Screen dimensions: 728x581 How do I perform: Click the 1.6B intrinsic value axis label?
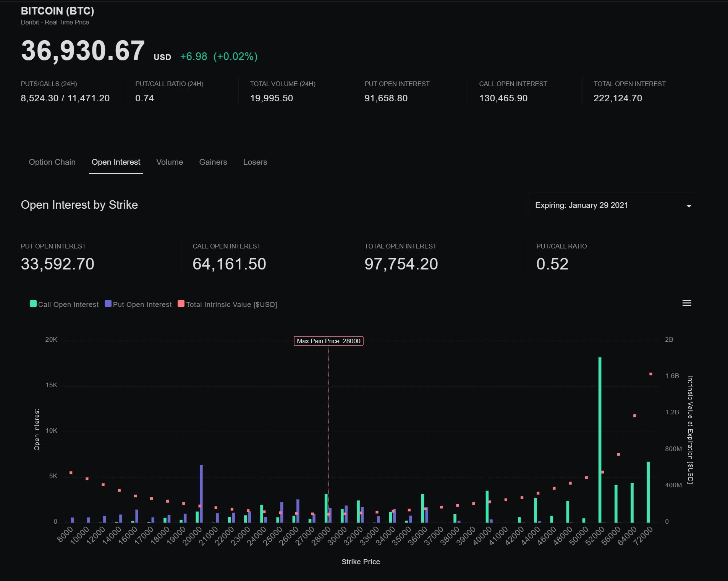tap(672, 376)
